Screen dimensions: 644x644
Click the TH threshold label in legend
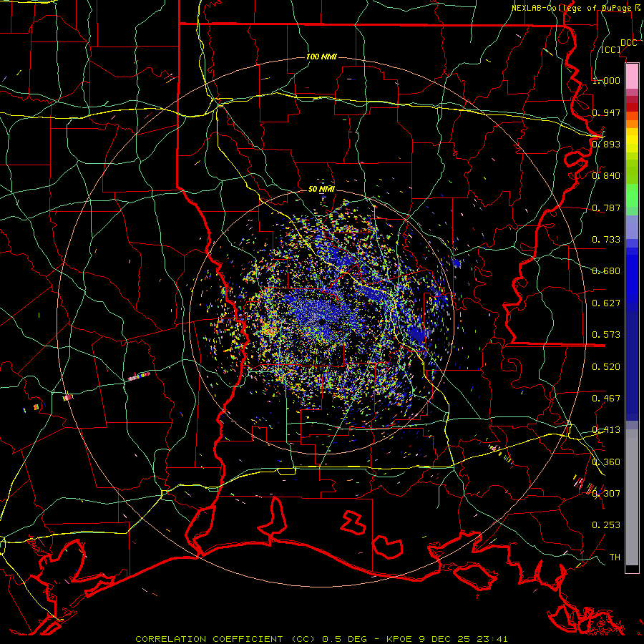(x=615, y=557)
